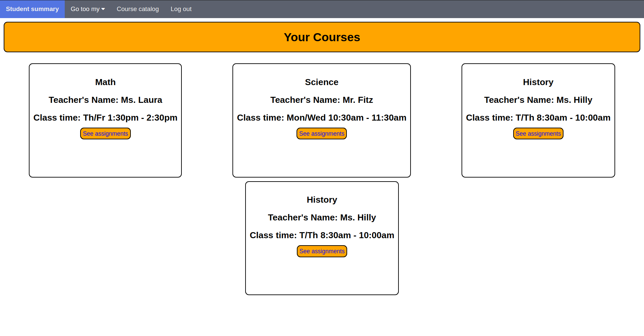The image size is (644, 336).
Task: Click Ms. Hilly in the top History card
Action: [x=538, y=100]
